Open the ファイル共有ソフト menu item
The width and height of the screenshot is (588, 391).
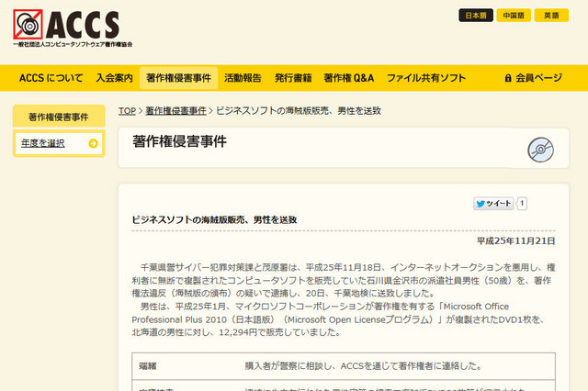click(x=426, y=78)
